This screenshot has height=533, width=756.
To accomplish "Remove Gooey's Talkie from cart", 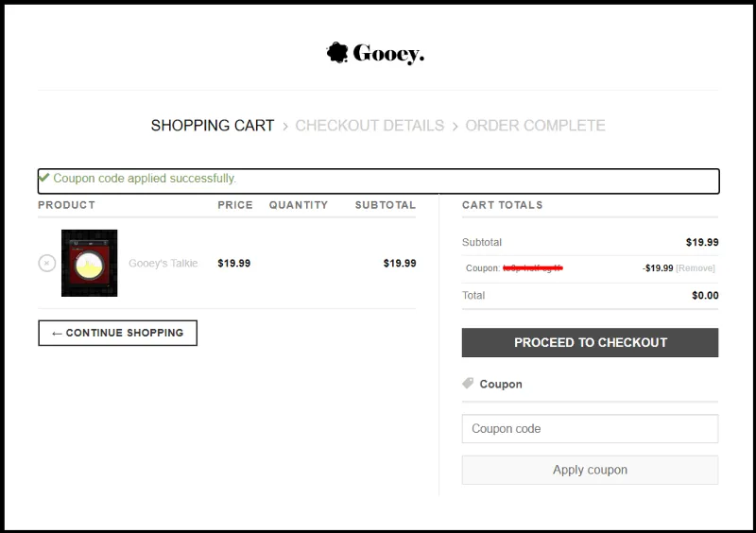I will (x=46, y=263).
